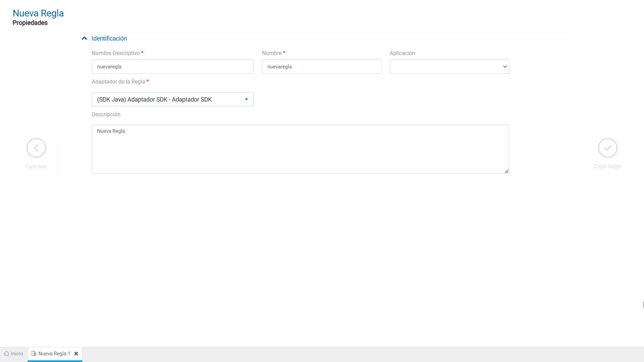The height and width of the screenshot is (362, 644).
Task: Click the caret arrow in the Adaptador SDK selector
Action: (x=247, y=100)
